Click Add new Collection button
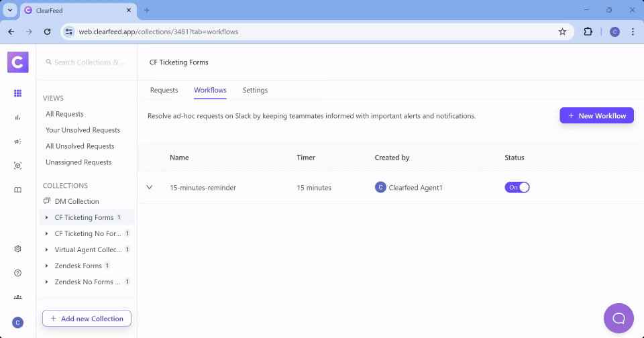Viewport: 644px width, 338px height. coord(87,319)
